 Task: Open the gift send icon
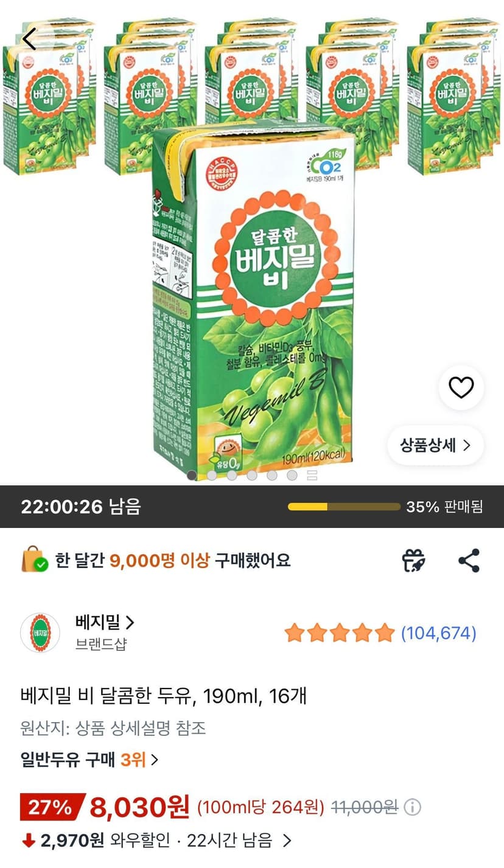point(414,560)
